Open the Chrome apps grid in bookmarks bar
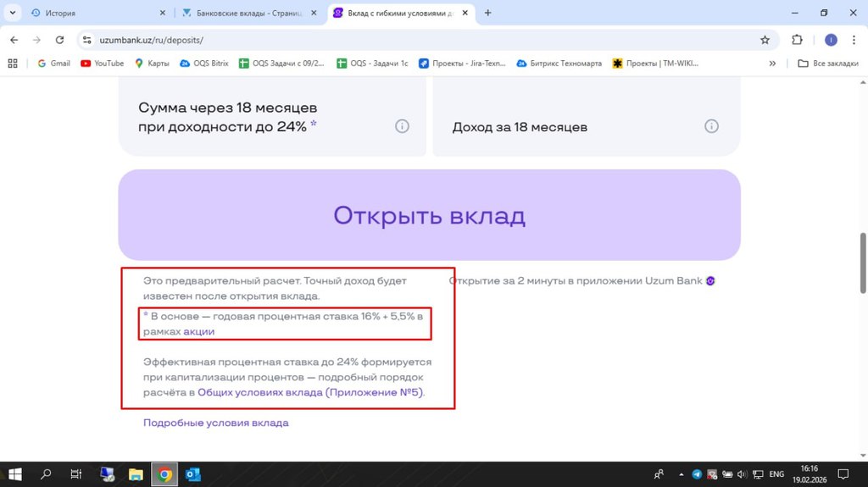868x487 pixels. 13,64
